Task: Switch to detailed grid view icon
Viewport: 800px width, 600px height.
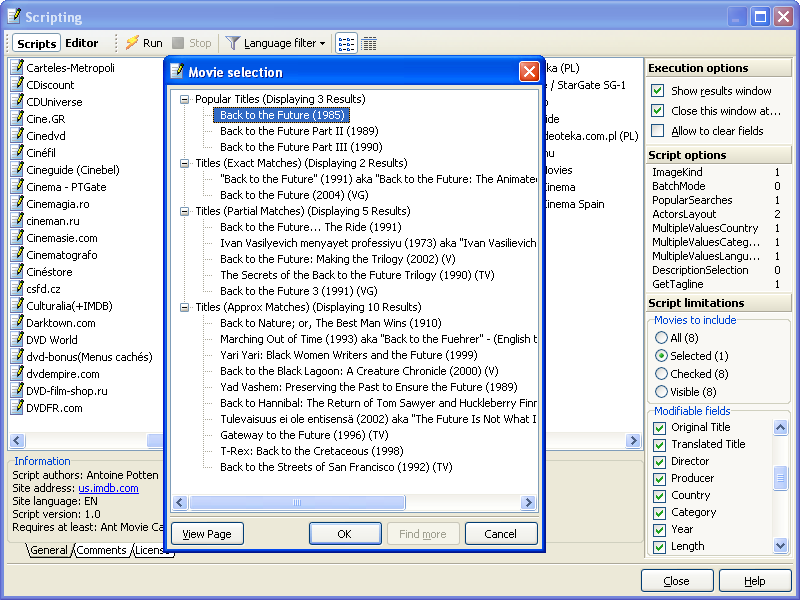Action: tap(369, 43)
